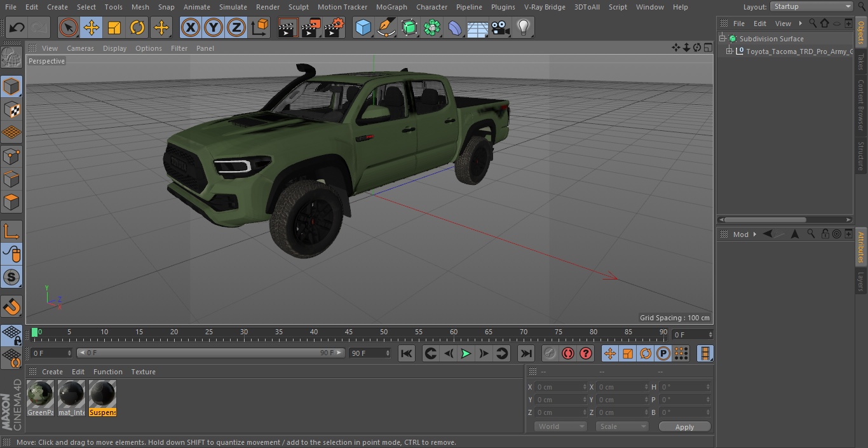Open the World coordinate dropdown
Screen dimensions: 868x448
point(560,426)
